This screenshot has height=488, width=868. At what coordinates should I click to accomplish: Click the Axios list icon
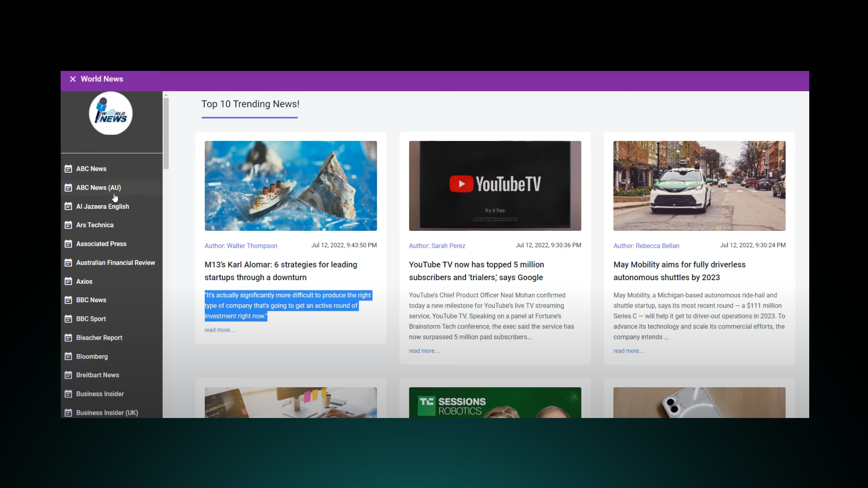tap(68, 282)
